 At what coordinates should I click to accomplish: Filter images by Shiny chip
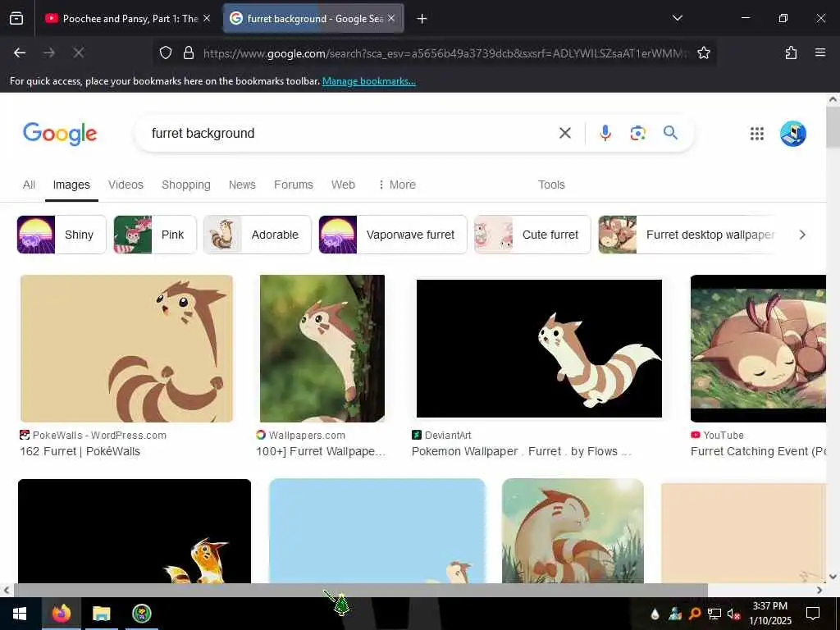[x=62, y=235]
